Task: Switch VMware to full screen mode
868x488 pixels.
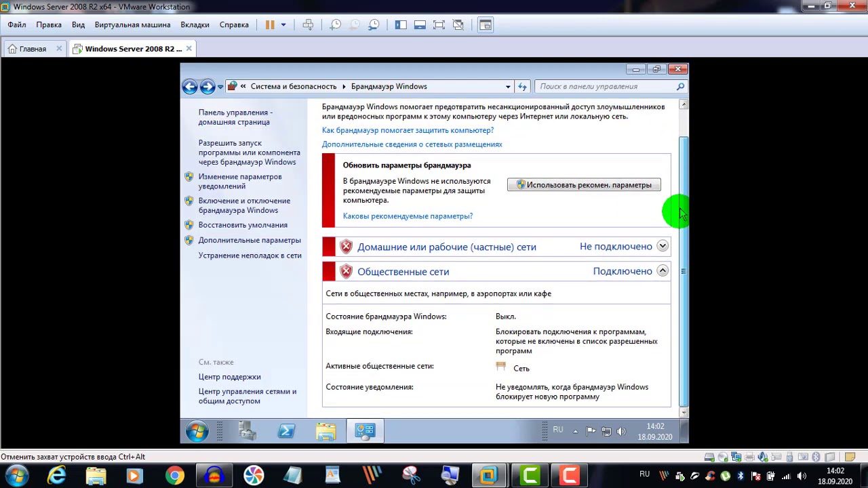Action: tap(439, 24)
